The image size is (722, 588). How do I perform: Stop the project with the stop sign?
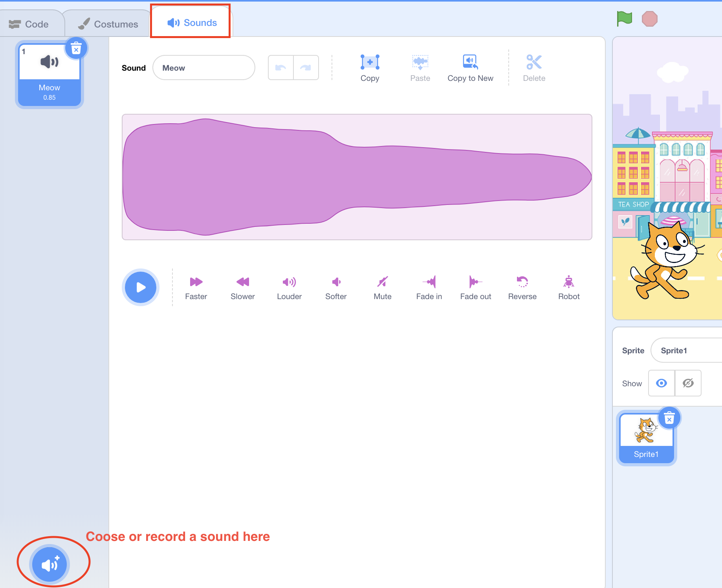650,18
